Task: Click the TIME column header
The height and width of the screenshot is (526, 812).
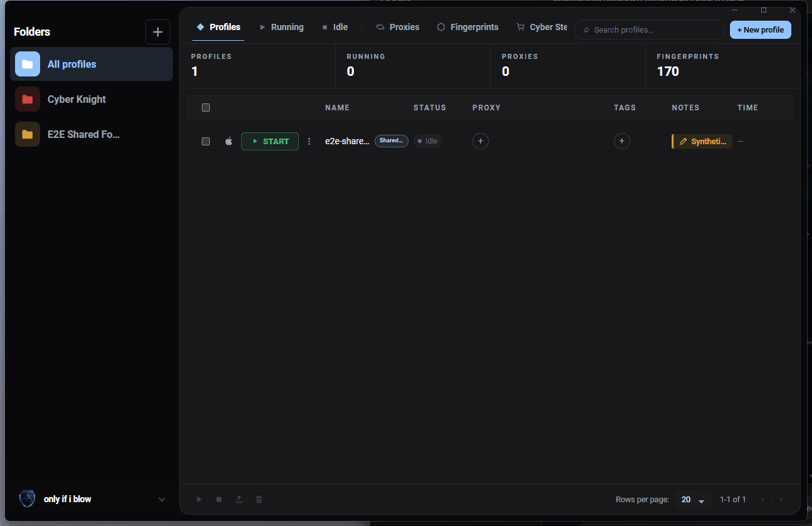Action: pos(748,108)
